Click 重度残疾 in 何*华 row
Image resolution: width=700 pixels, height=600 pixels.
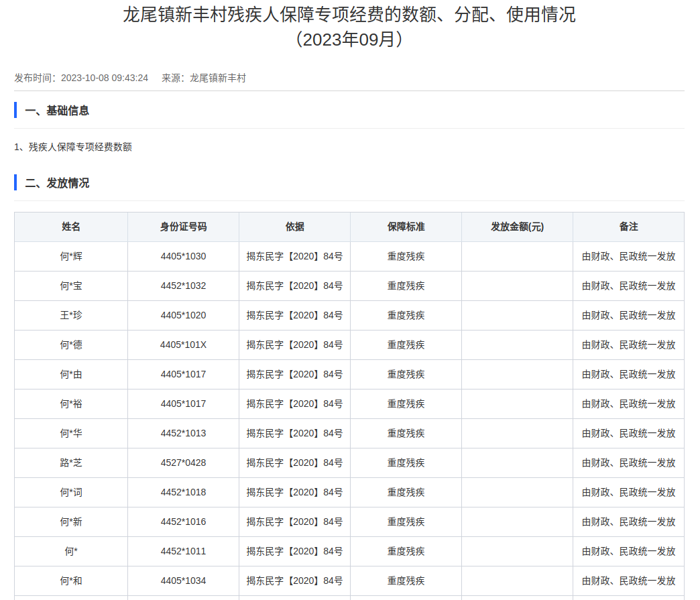pyautogui.click(x=406, y=434)
